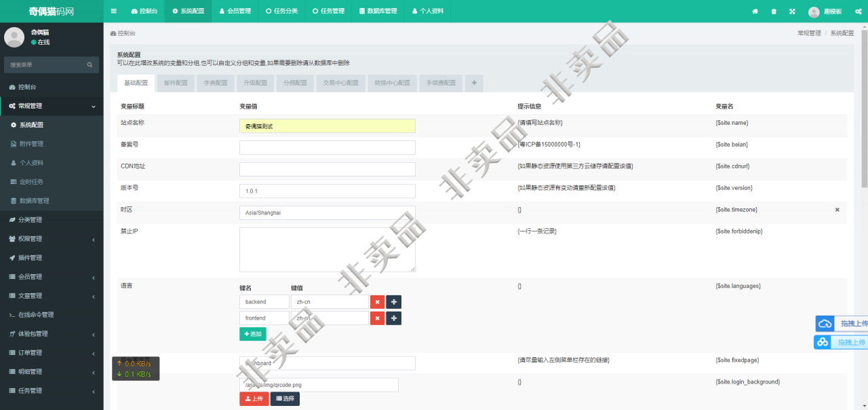Switch to the 字典配置 config tab

[x=216, y=83]
